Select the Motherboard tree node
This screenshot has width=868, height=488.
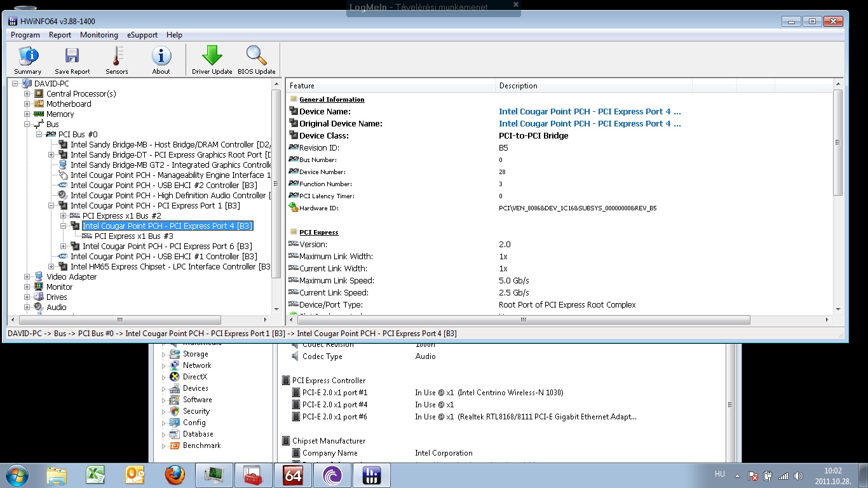[x=69, y=104]
